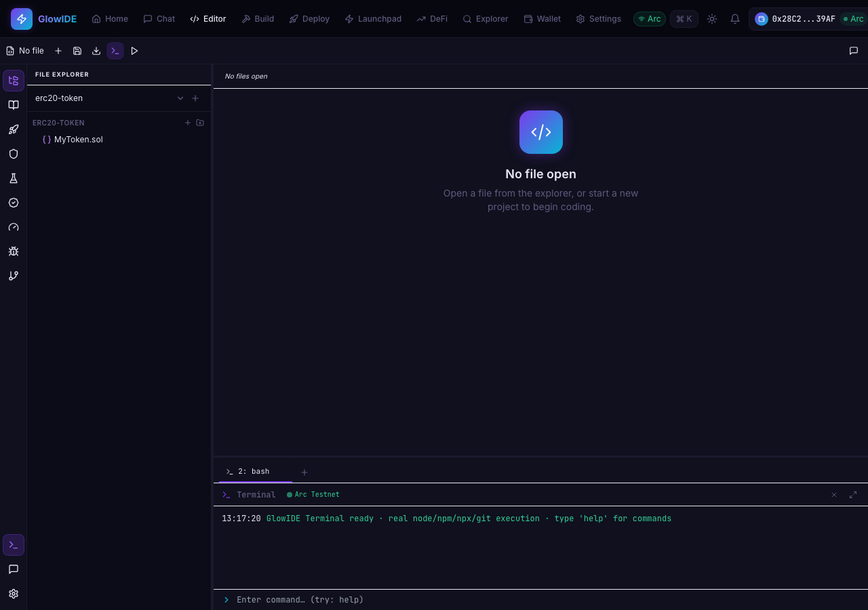The width and height of the screenshot is (868, 610).
Task: Toggle the terminal panel from the top toolbar
Action: 115,51
